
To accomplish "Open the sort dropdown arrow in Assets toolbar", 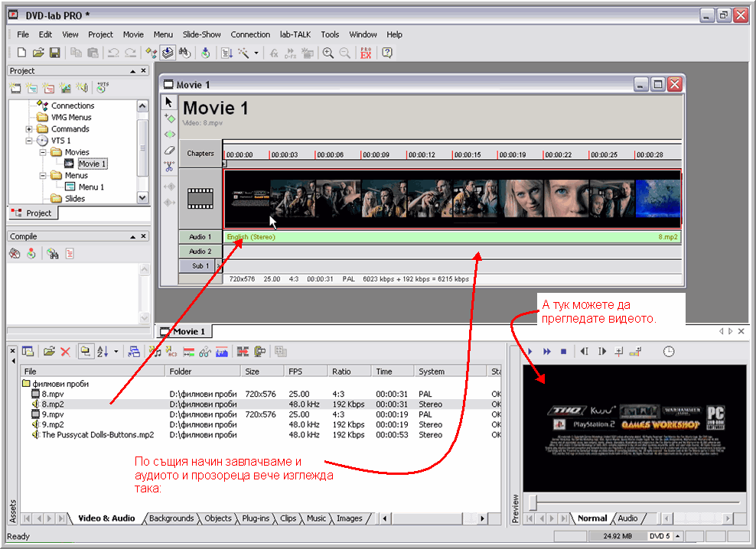I will click(116, 352).
